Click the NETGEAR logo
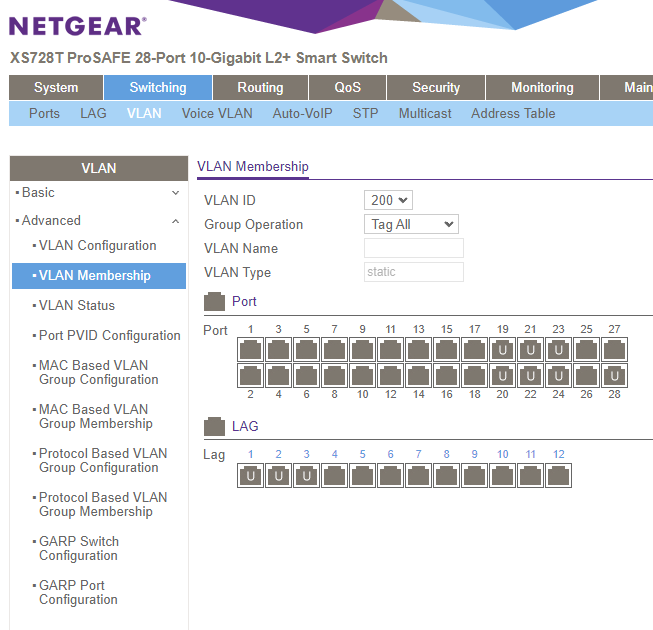 coord(77,26)
